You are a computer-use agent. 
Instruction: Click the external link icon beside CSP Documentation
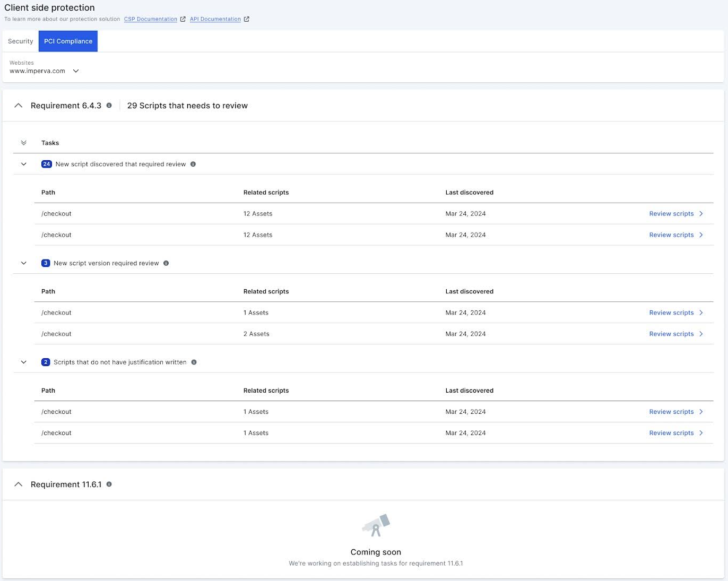coord(183,19)
